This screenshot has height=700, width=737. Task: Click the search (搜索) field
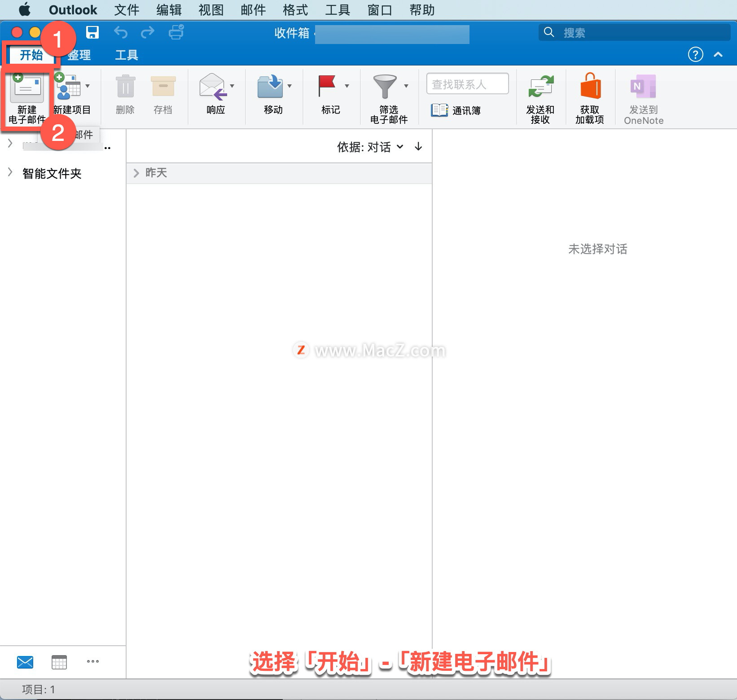click(635, 32)
